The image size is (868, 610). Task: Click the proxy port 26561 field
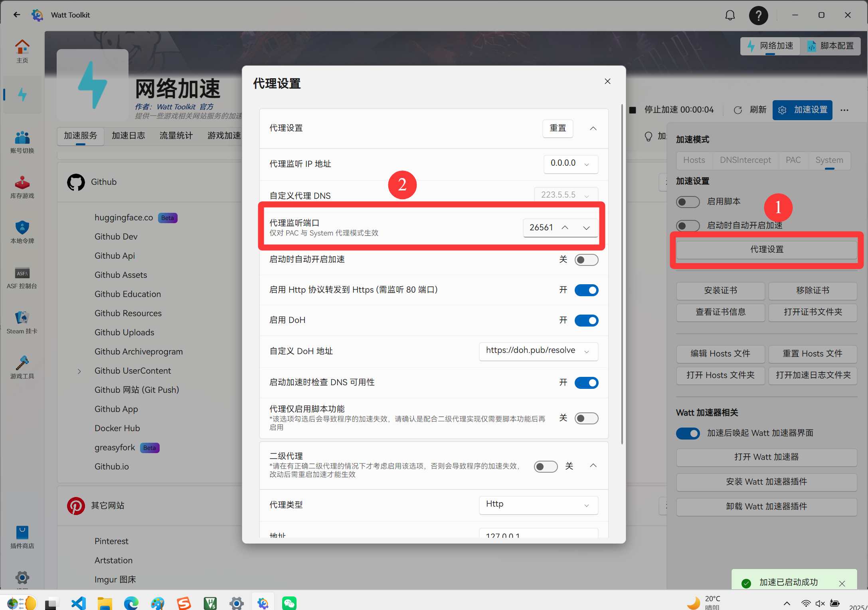pos(541,228)
